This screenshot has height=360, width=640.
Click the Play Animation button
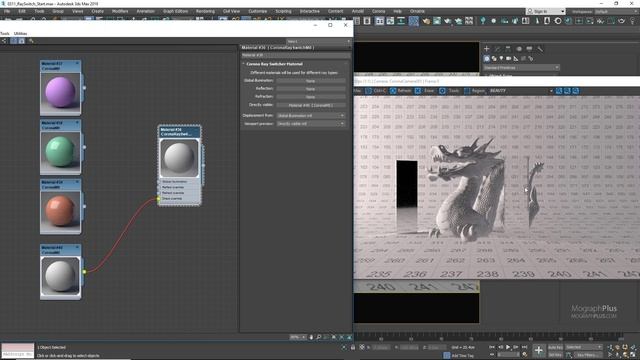[x=508, y=347]
